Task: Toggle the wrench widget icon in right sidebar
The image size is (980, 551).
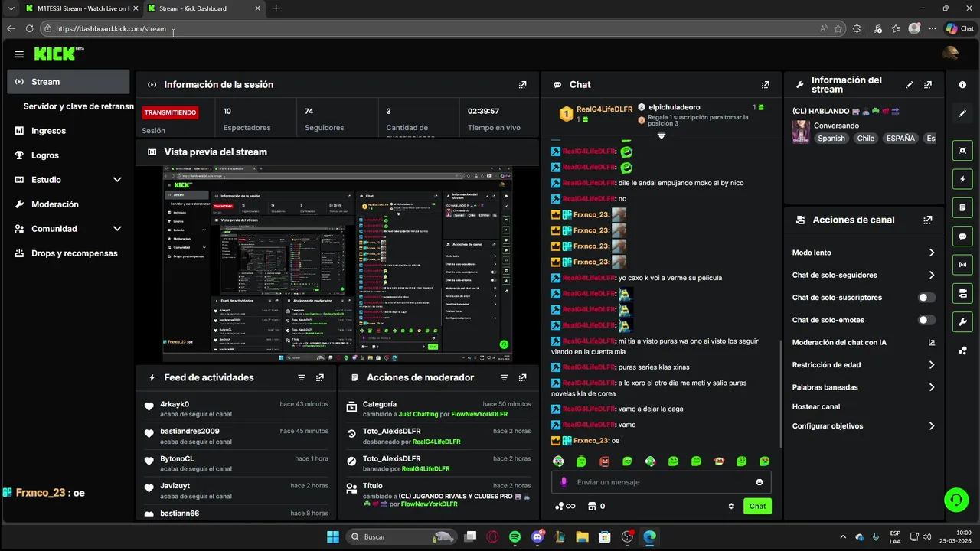Action: point(962,321)
